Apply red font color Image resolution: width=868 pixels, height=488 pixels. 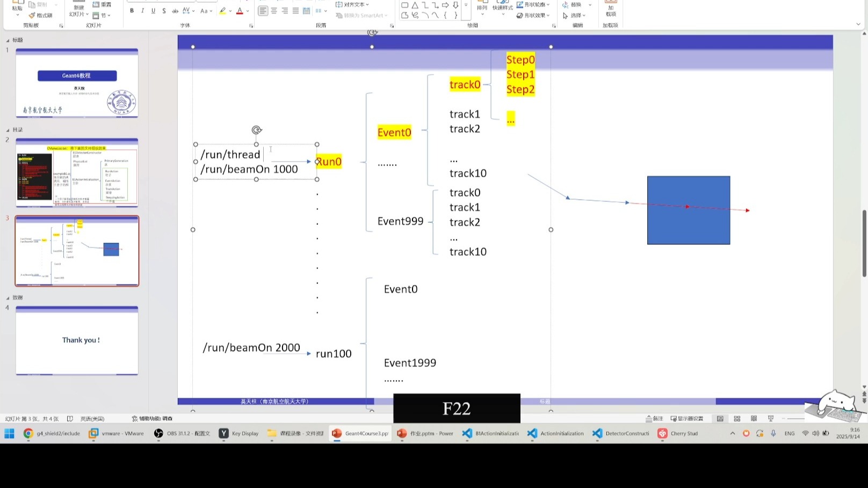click(240, 11)
